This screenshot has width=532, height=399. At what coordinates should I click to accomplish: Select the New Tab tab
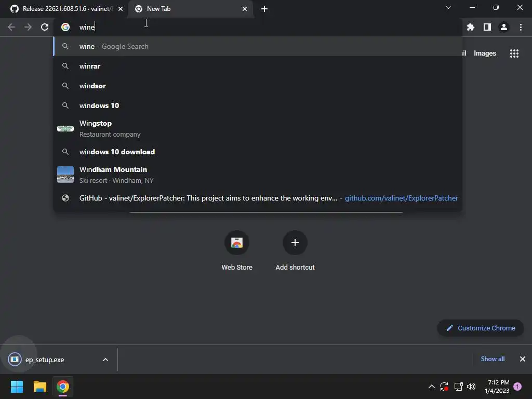pyautogui.click(x=190, y=9)
